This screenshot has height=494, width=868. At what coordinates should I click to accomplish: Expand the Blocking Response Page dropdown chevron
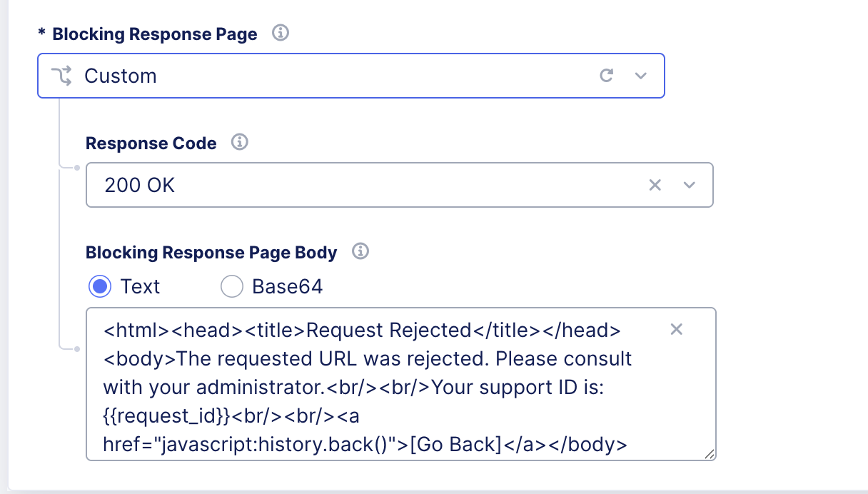(640, 75)
